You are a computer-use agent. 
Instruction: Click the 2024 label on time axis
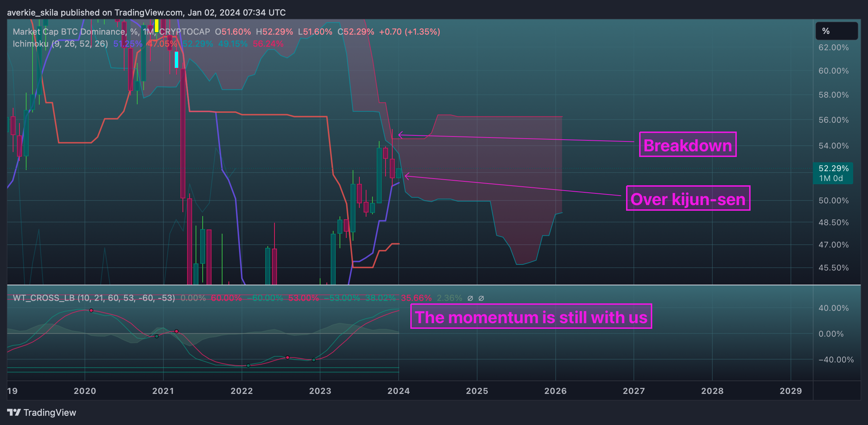[399, 391]
